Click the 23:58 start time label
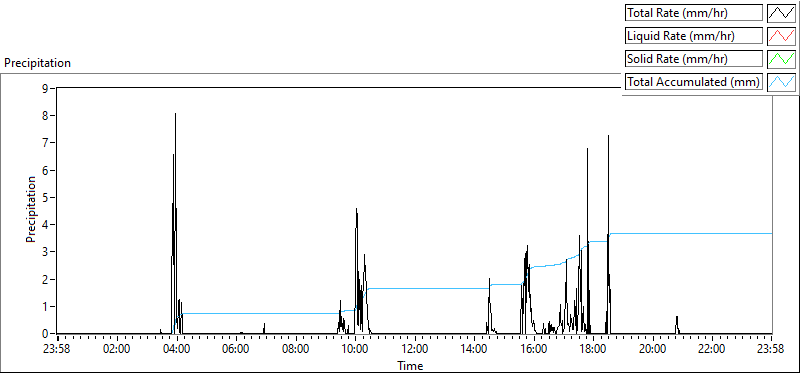This screenshot has height=373, width=800. [58, 350]
